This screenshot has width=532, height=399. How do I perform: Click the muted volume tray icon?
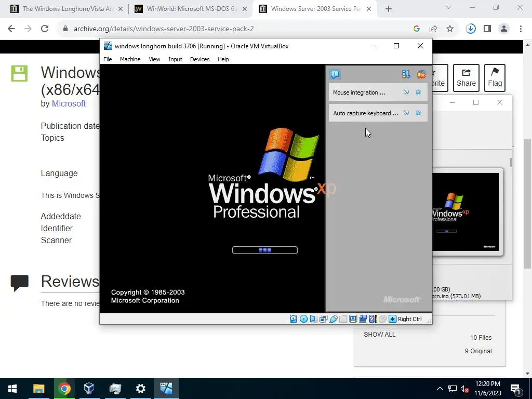pyautogui.click(x=464, y=389)
